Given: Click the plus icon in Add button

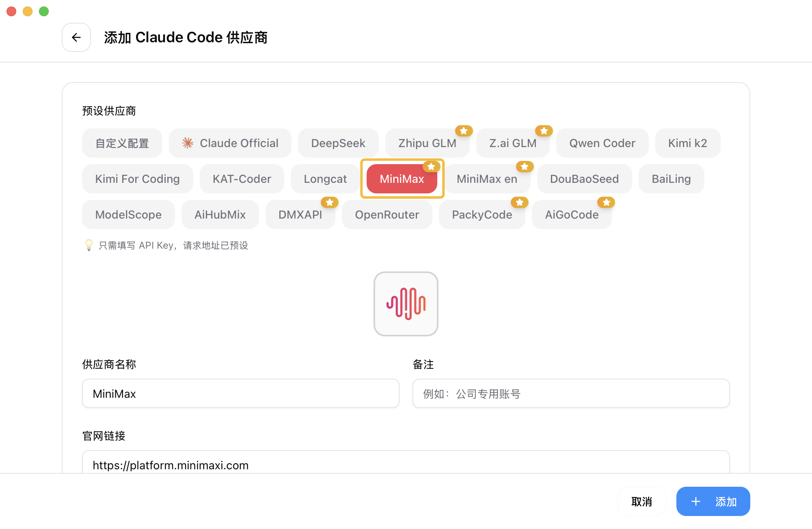Looking at the screenshot, I should (x=696, y=501).
